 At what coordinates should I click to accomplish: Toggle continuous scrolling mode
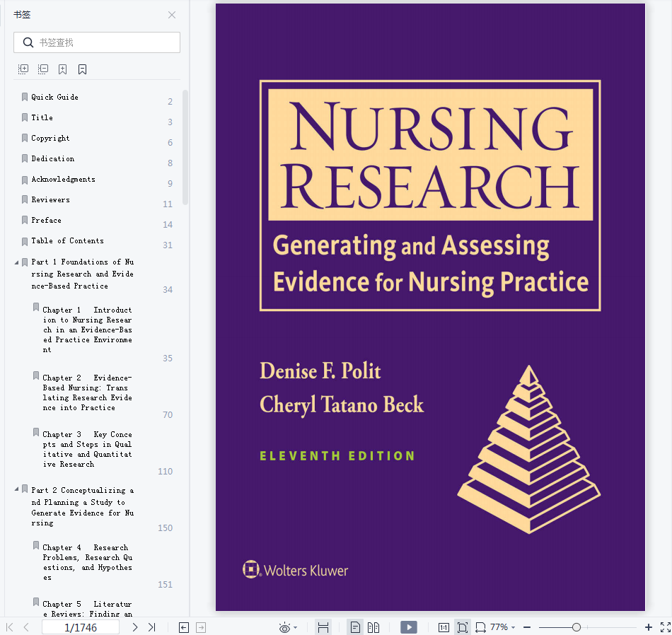[323, 627]
